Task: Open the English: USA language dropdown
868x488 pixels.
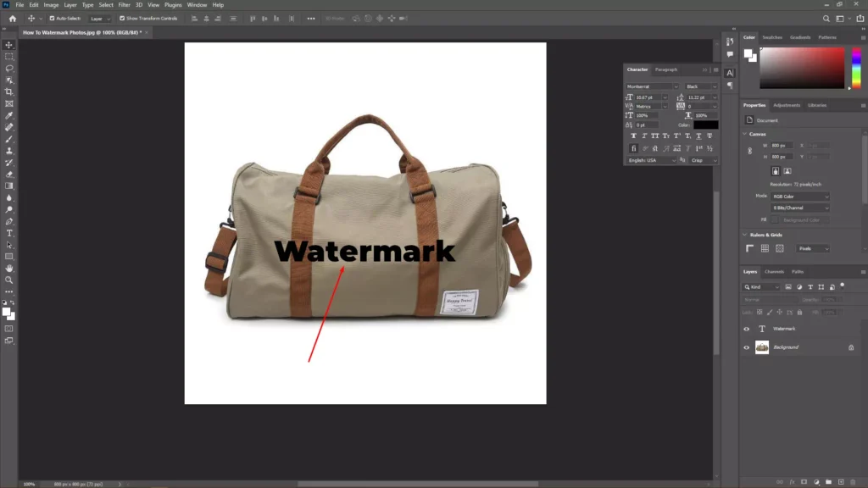Action: coord(652,160)
